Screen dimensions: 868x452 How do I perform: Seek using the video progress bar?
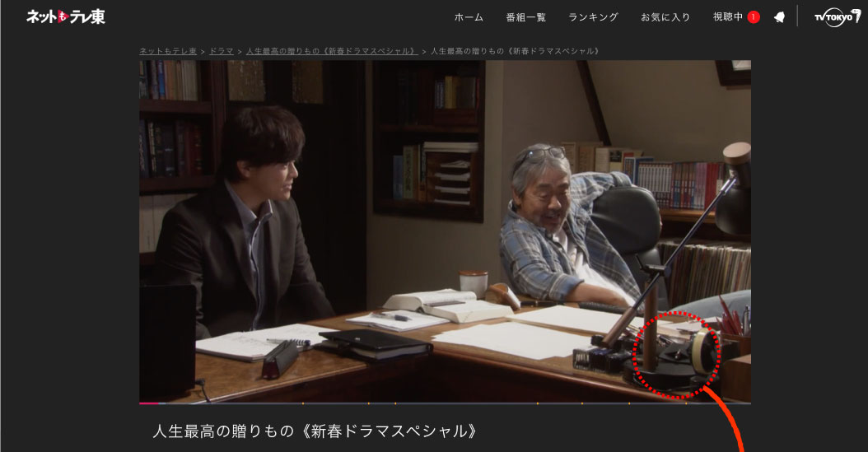[x=445, y=403]
